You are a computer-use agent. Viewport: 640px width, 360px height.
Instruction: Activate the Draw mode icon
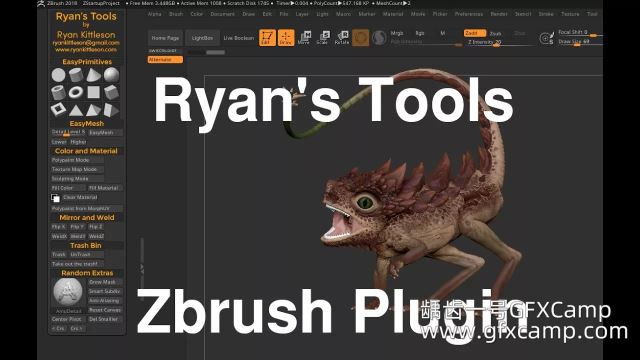tap(286, 38)
